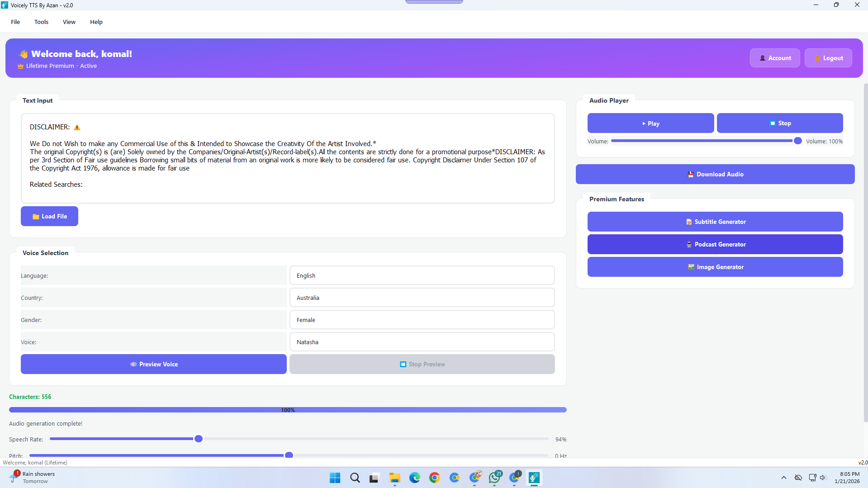Open WhatsApp from the taskbar
868x488 pixels.
(494, 478)
